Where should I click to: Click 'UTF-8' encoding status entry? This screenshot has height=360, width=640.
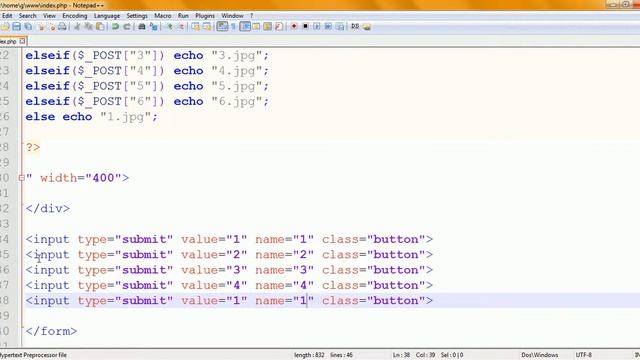click(x=584, y=355)
